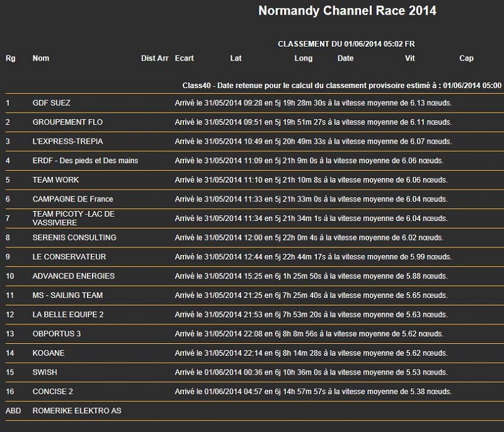Viewport: 504px width, 432px height.
Task: Click the Long column header
Action: point(303,59)
